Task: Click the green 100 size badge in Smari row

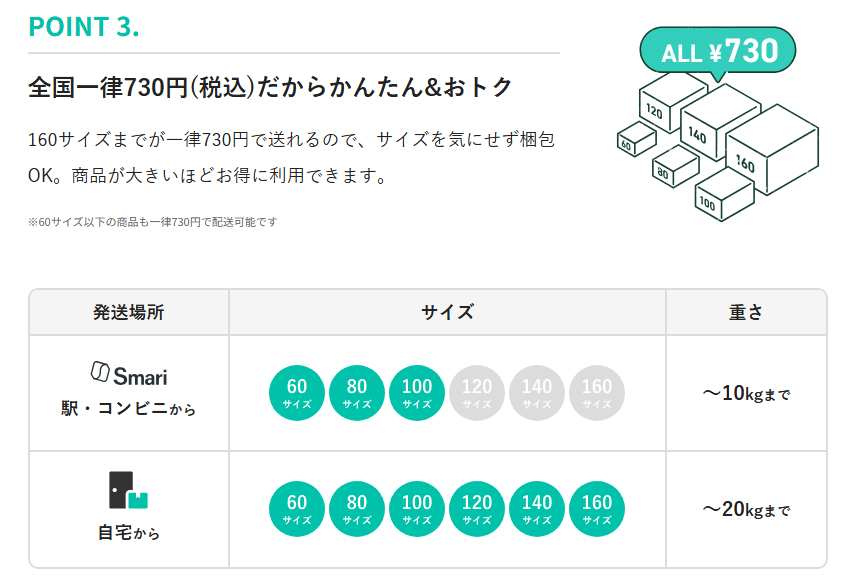Action: click(417, 393)
